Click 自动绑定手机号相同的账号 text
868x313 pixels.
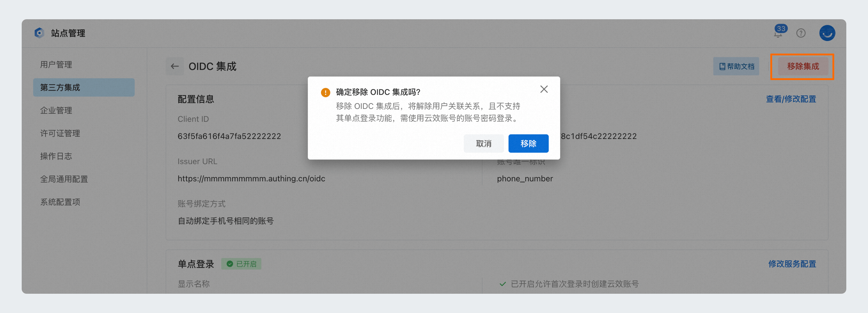click(x=225, y=221)
